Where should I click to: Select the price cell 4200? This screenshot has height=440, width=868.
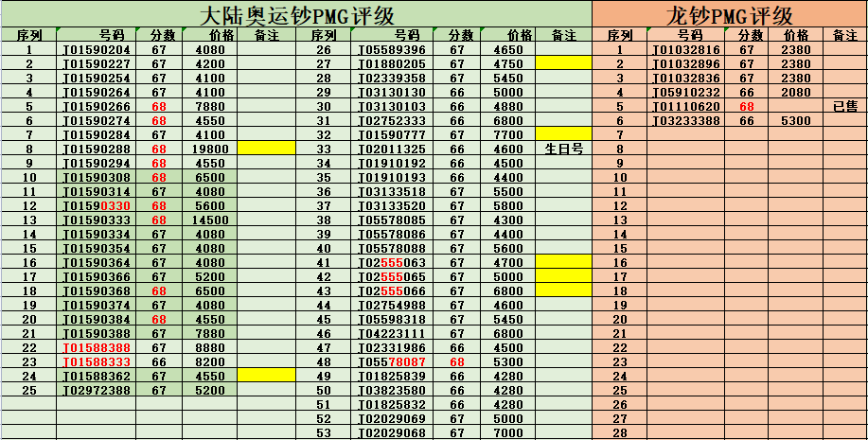(210, 63)
